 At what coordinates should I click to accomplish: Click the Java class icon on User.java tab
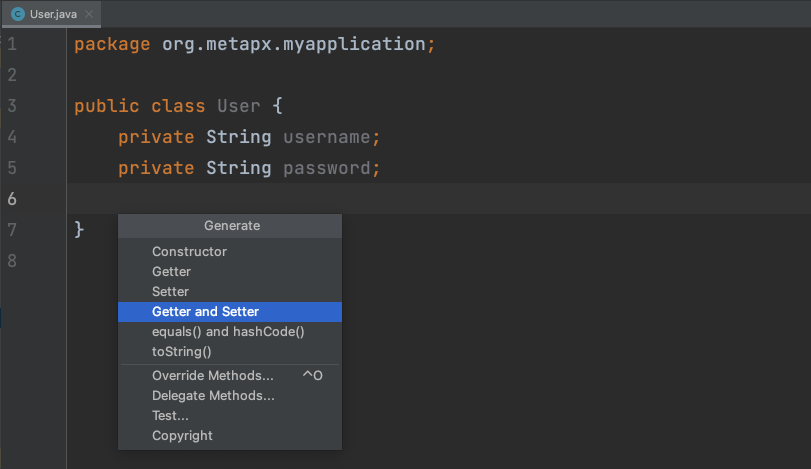[x=18, y=14]
